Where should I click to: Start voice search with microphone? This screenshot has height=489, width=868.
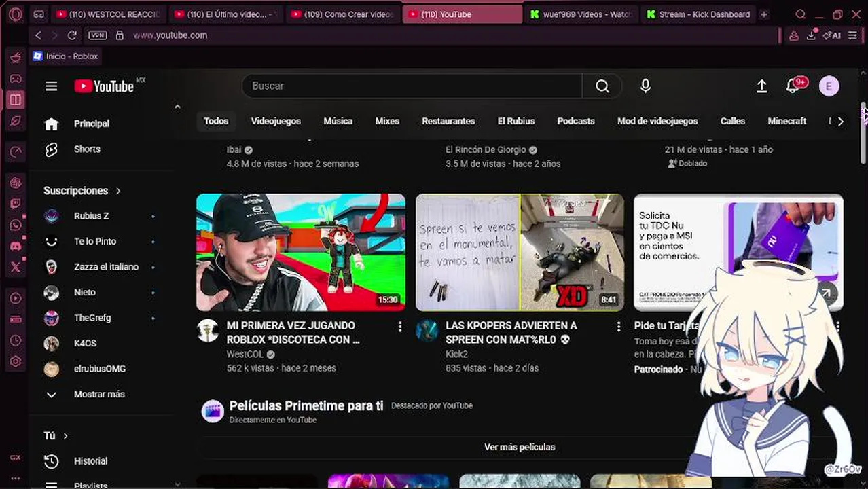[x=645, y=86]
